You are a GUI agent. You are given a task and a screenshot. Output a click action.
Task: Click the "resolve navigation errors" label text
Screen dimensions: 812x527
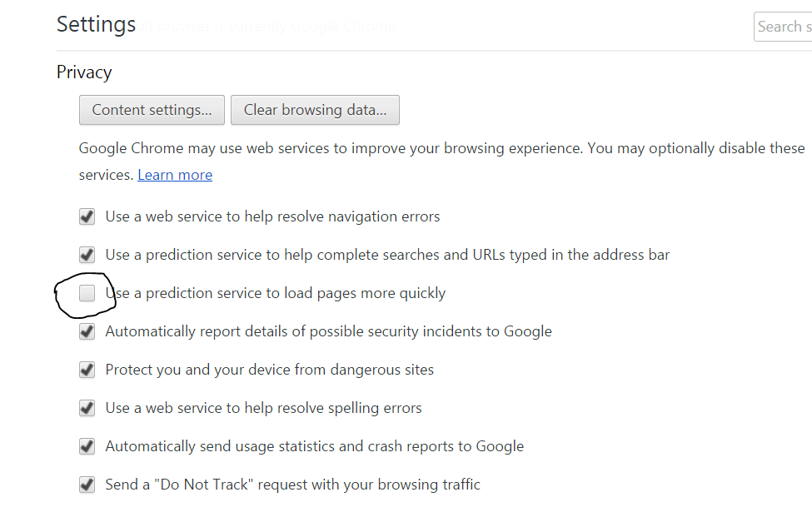[x=272, y=216]
